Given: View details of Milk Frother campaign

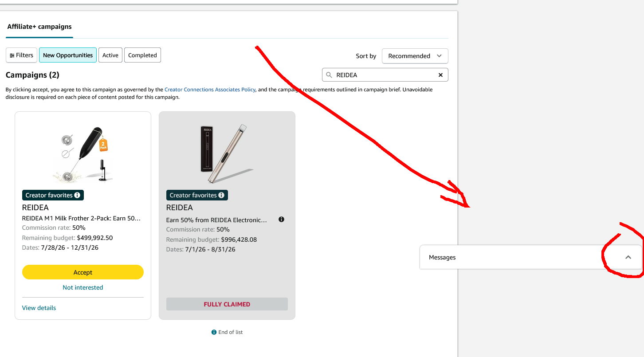Looking at the screenshot, I should [39, 308].
